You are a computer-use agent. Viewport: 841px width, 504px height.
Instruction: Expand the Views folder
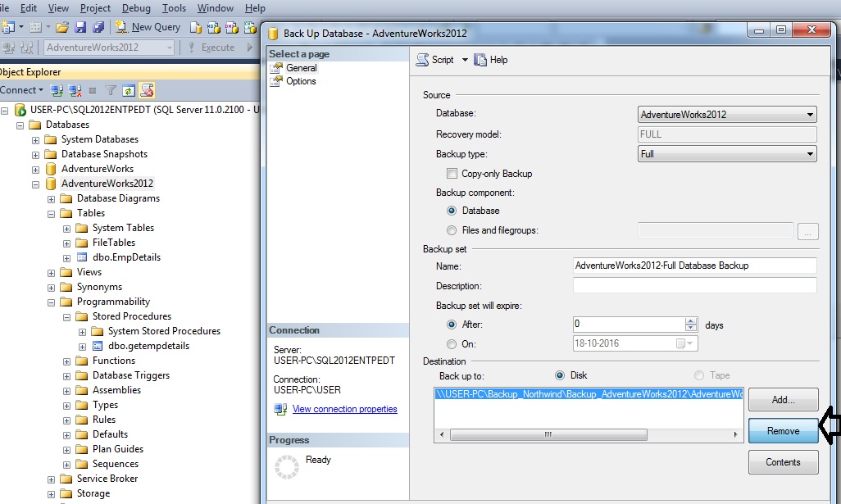tap(51, 271)
